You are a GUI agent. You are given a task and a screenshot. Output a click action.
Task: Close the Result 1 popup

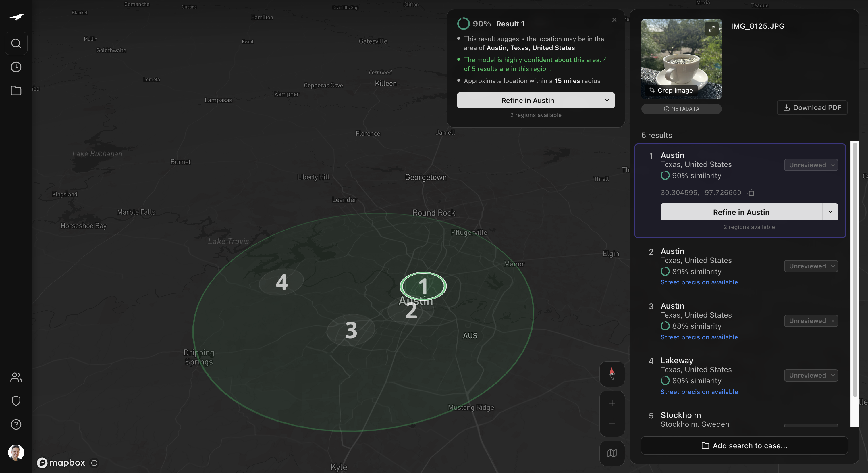click(614, 20)
